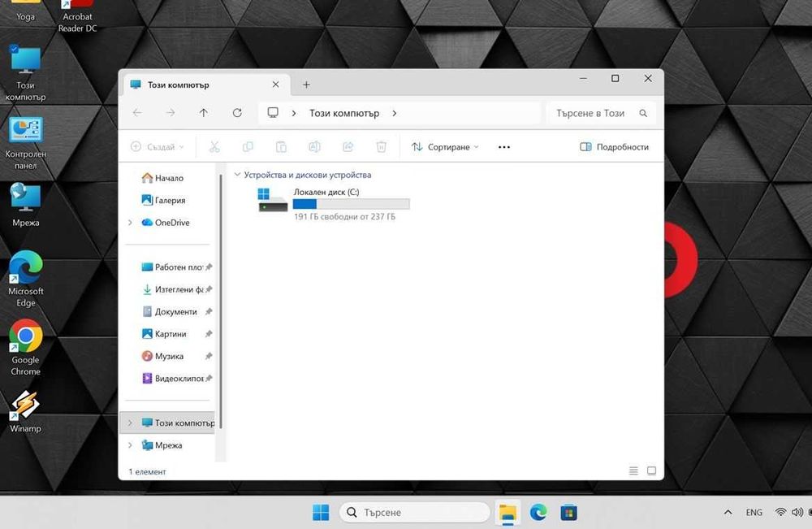Image resolution: width=812 pixels, height=529 pixels.
Task: Open File Explorer from the taskbar
Action: click(508, 513)
